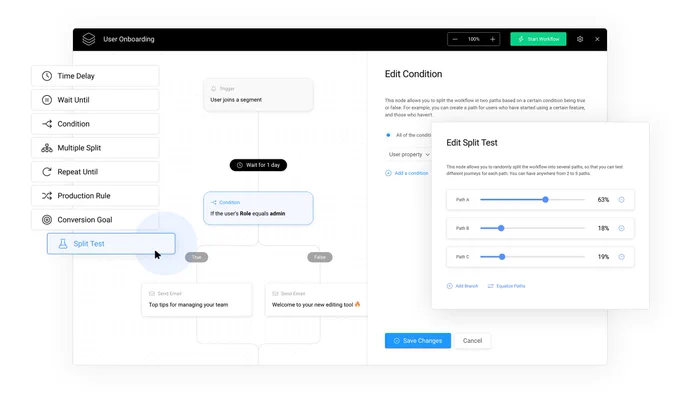Image resolution: width=680 pixels, height=396 pixels.
Task: Click the Edit Condition heading
Action: (413, 74)
